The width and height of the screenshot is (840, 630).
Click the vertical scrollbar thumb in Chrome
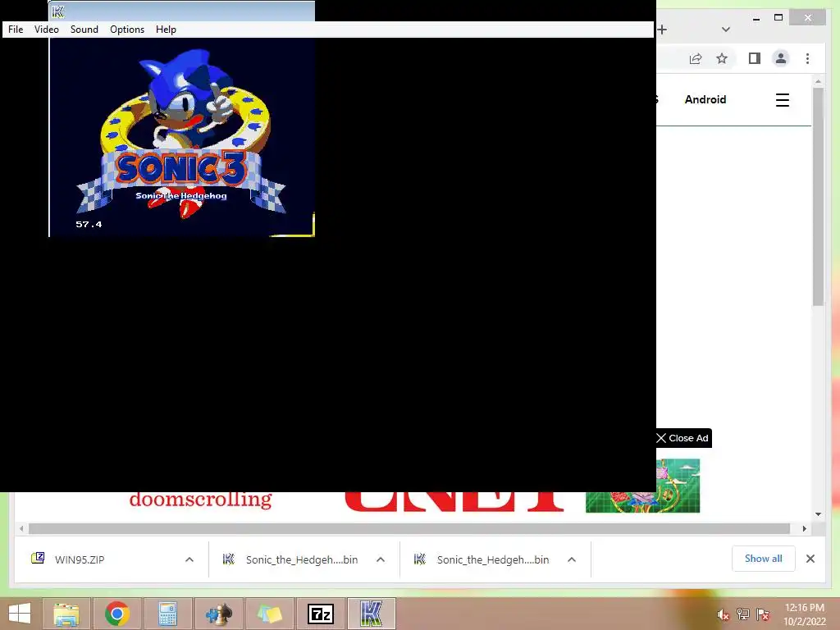818,196
